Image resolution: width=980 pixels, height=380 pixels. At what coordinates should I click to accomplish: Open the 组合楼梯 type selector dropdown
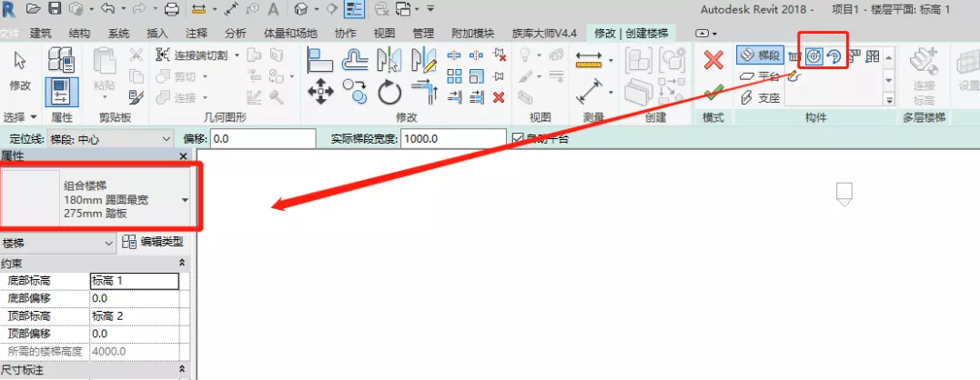185,198
